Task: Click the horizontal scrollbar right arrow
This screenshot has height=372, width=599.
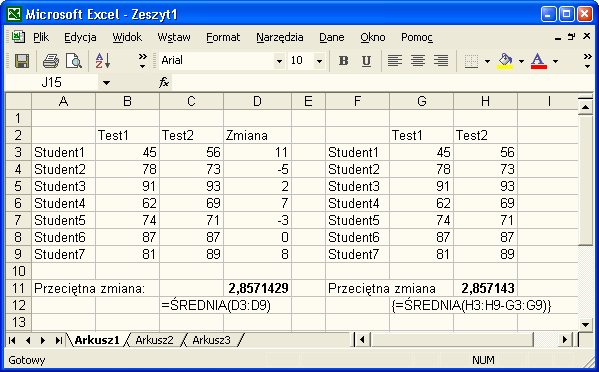Action: (565, 340)
